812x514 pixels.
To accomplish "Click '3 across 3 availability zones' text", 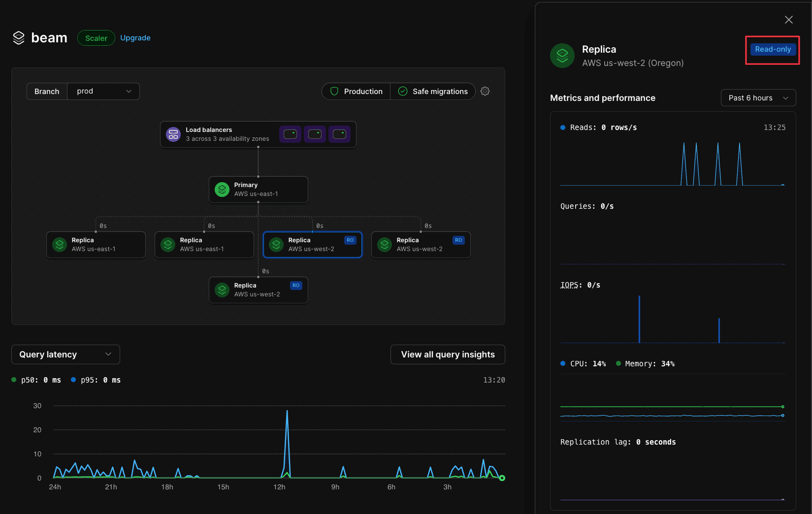I will tap(227, 139).
